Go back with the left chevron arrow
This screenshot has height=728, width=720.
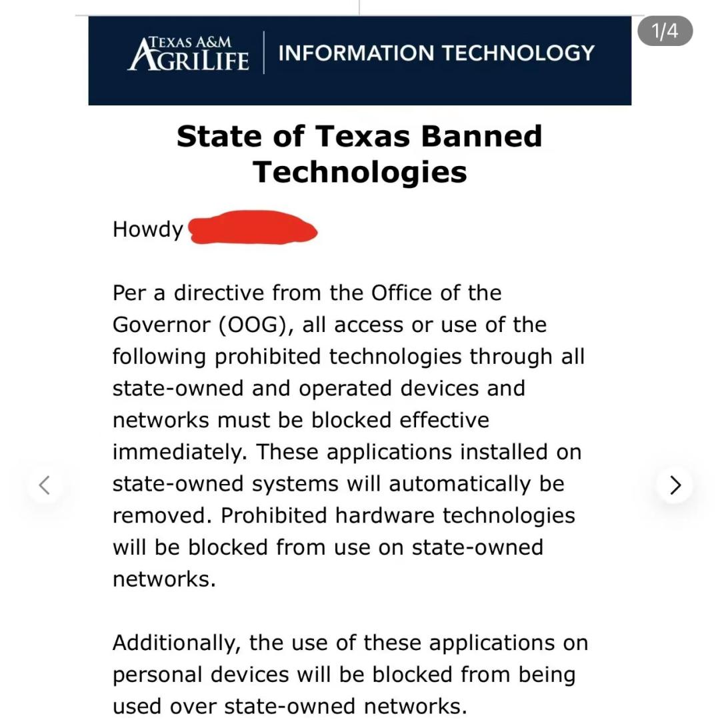45,485
